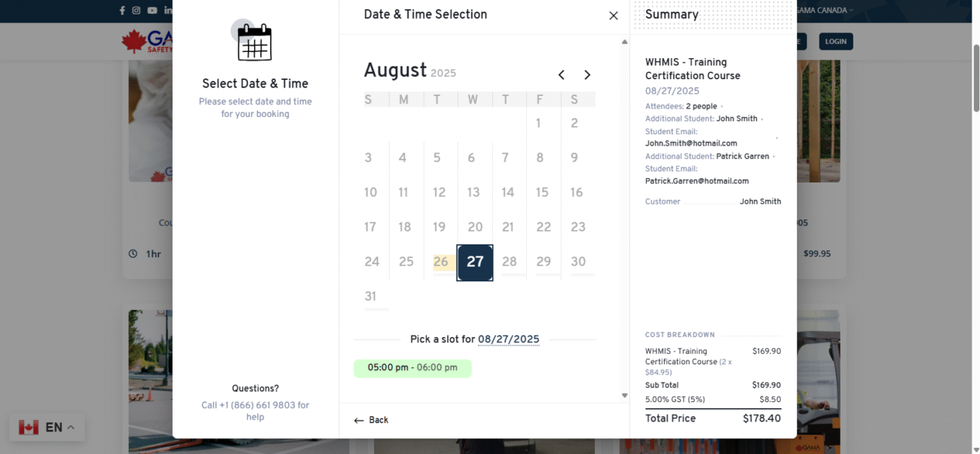Go to previous month in calendar

pyautogui.click(x=562, y=75)
